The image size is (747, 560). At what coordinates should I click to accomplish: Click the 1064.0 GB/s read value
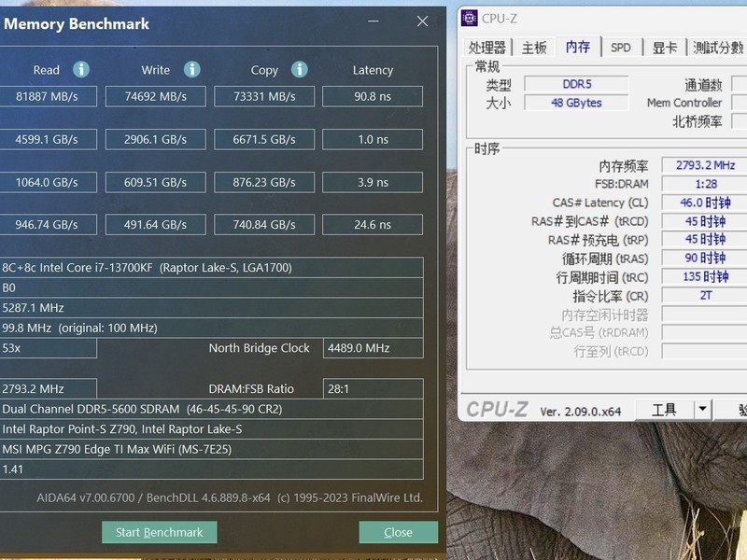[x=48, y=182]
